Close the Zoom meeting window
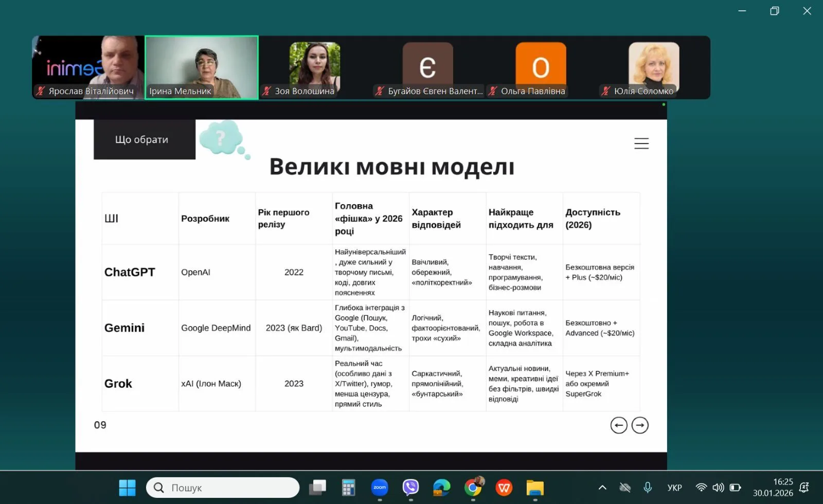 (807, 11)
